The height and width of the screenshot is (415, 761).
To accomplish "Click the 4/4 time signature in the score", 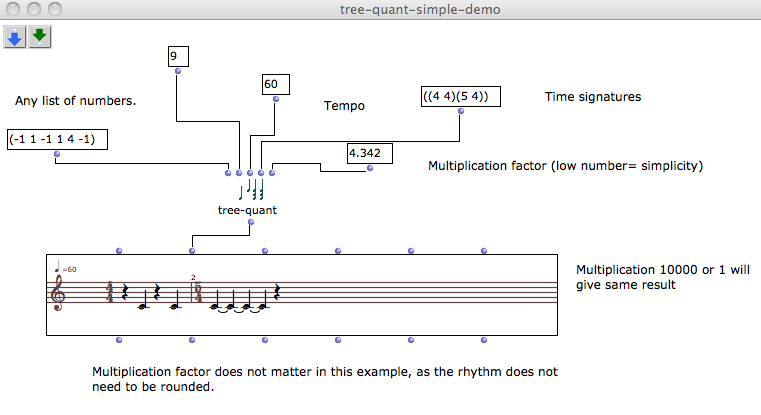I will (109, 292).
